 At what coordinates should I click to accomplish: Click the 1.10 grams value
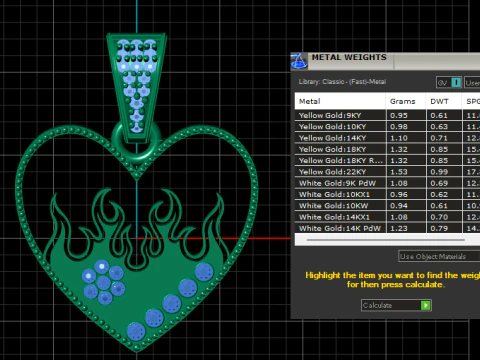tap(399, 138)
